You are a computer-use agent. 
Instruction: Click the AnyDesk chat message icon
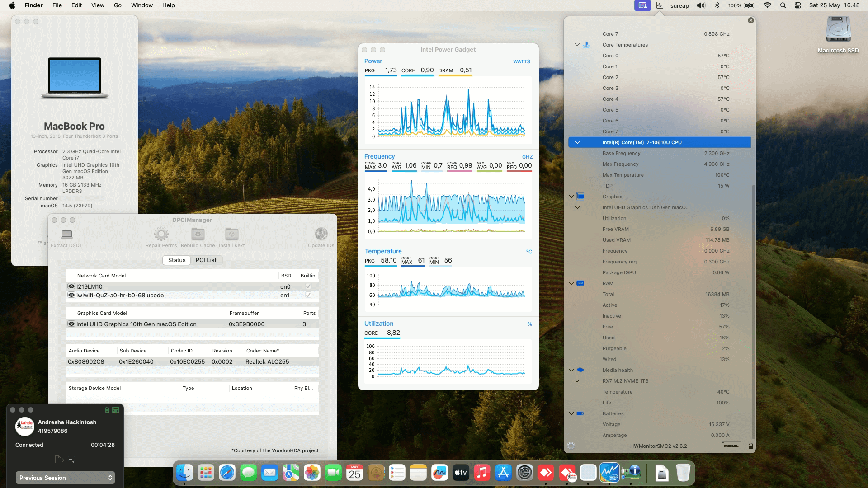71,459
